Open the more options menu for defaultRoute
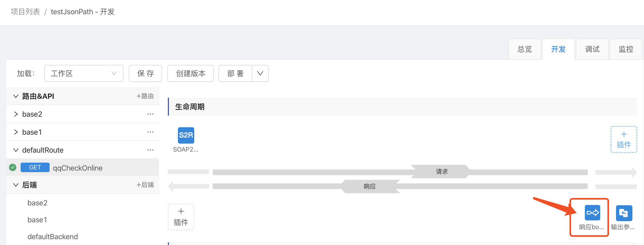 pyautogui.click(x=150, y=150)
